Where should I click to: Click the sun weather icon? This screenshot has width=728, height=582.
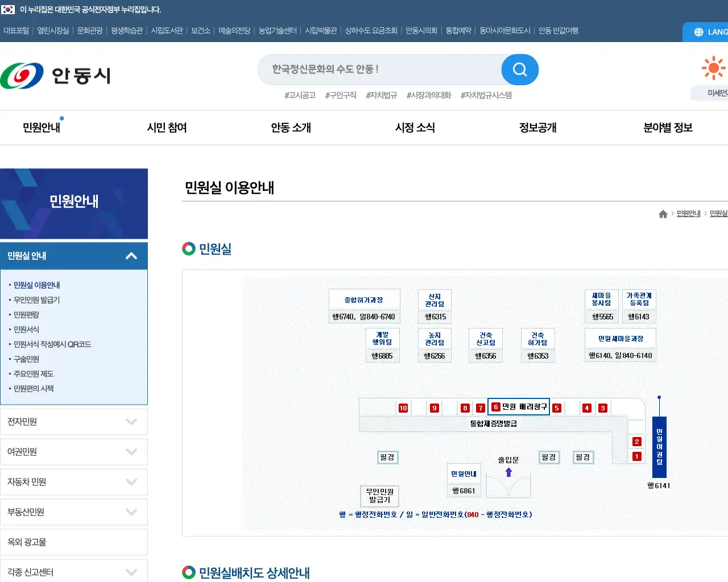713,68
